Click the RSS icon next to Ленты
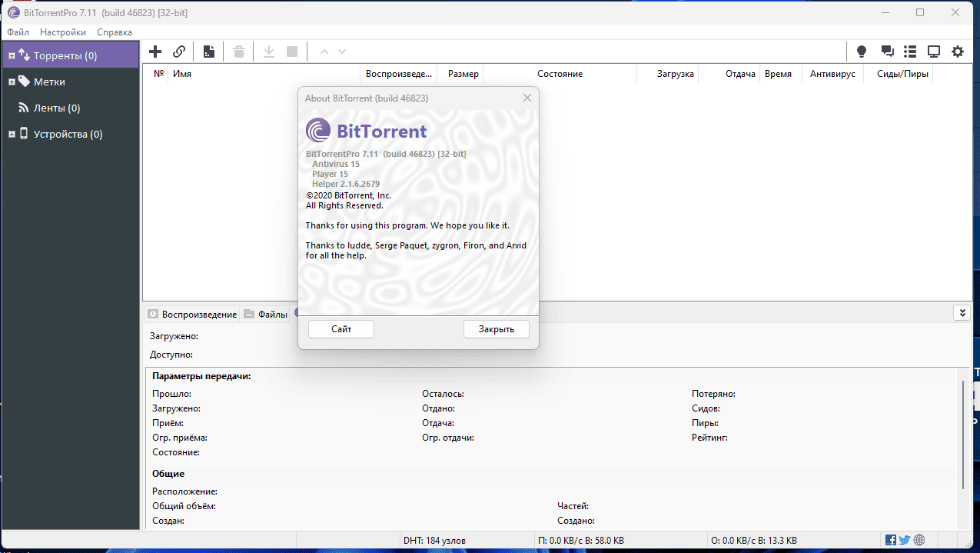The width and height of the screenshot is (980, 553). coord(24,108)
